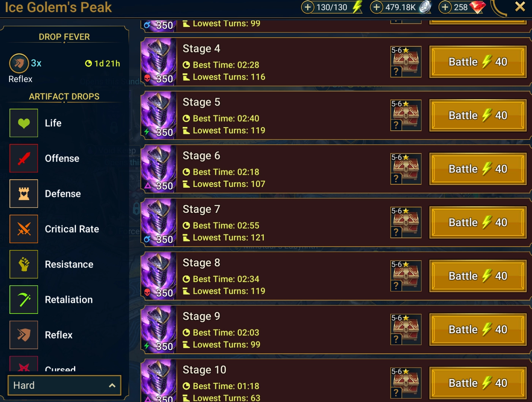The height and width of the screenshot is (402, 532).
Task: Select the Retaliation artifact set icon
Action: tap(24, 299)
